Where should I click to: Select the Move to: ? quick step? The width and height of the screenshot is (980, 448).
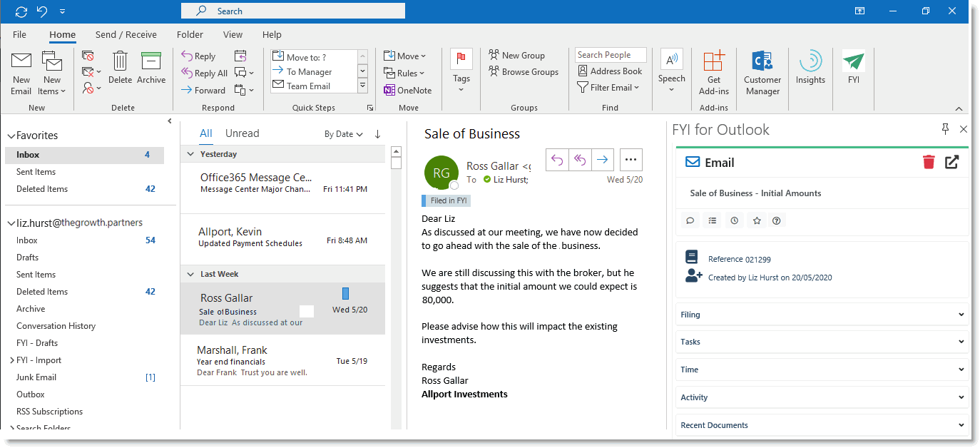coord(314,57)
